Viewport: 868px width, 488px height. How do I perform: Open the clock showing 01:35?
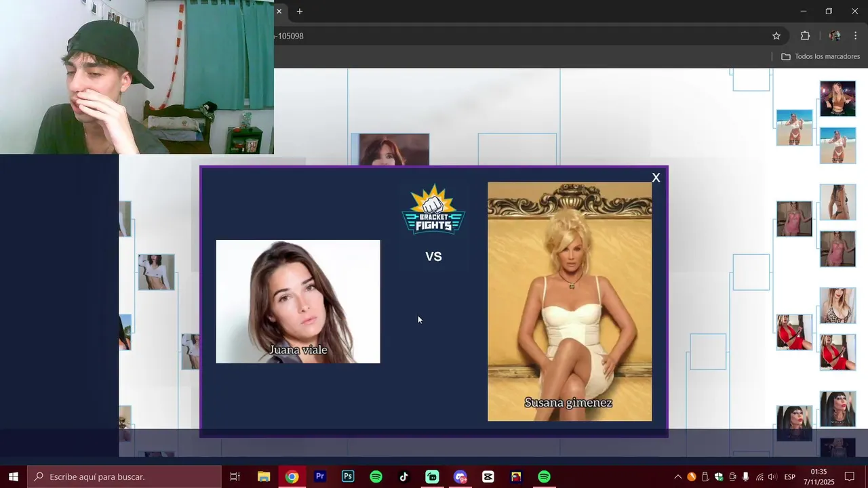[x=819, y=476]
